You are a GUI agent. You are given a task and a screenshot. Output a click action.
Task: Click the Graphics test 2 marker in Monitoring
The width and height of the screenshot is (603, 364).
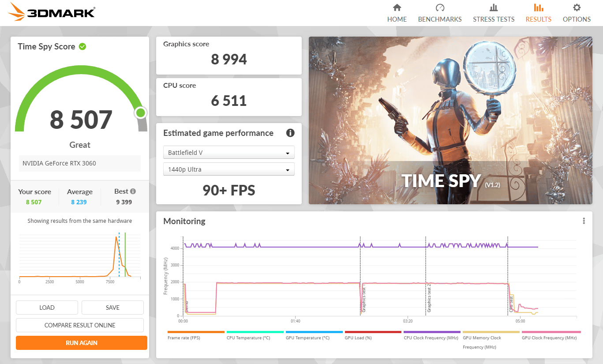click(x=429, y=298)
